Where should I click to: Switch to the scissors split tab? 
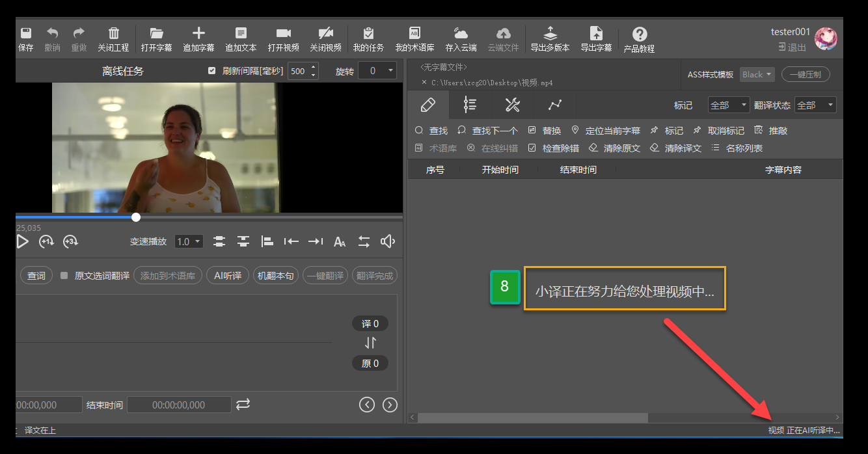pos(512,104)
